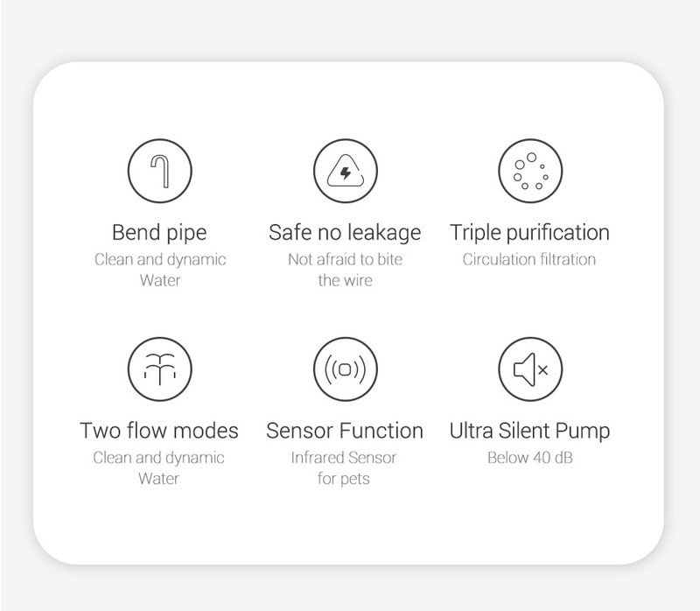The height and width of the screenshot is (611, 700).
Task: Open the Sensor Function heading
Action: [345, 431]
